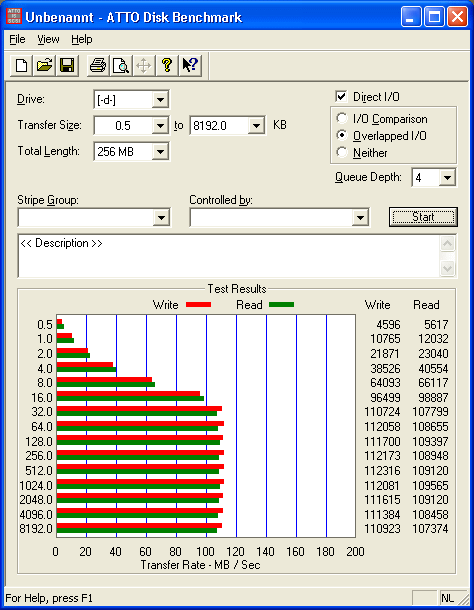
Task: Click Description scrollbar up arrow
Action: [x=448, y=244]
